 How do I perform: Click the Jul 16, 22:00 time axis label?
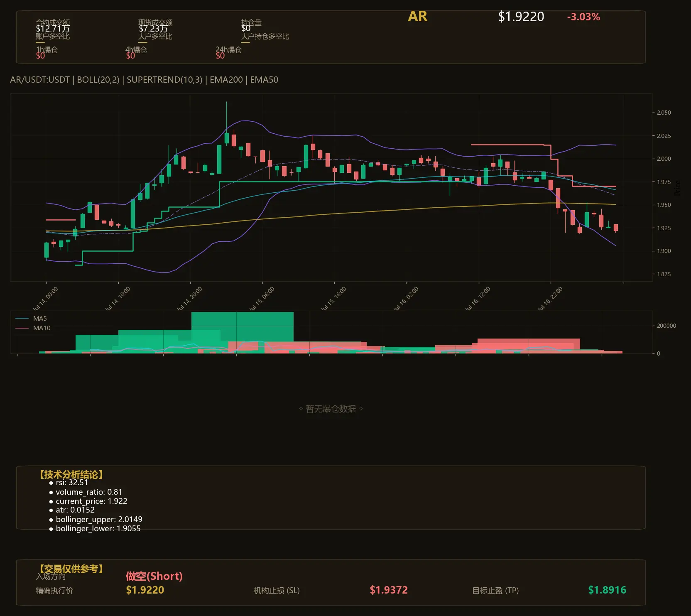coord(550,299)
